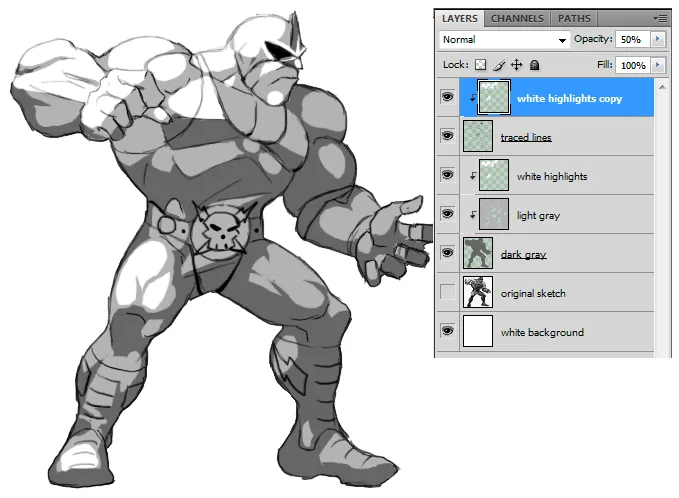
Task: Open the Layers panel options menu
Action: [x=660, y=19]
